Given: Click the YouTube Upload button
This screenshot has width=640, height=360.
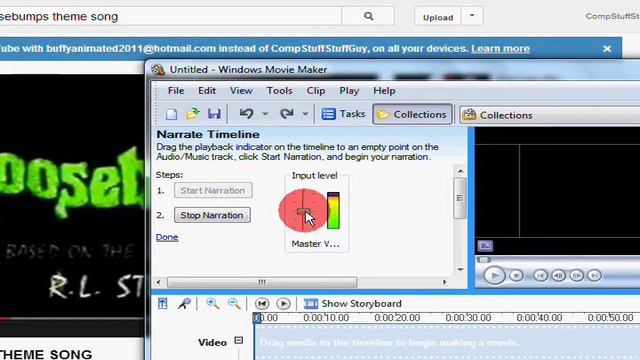Looking at the screenshot, I should click(x=438, y=17).
